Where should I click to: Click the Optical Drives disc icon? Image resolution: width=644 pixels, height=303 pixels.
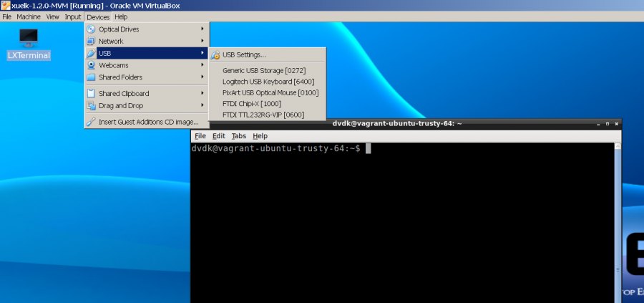[x=91, y=29]
